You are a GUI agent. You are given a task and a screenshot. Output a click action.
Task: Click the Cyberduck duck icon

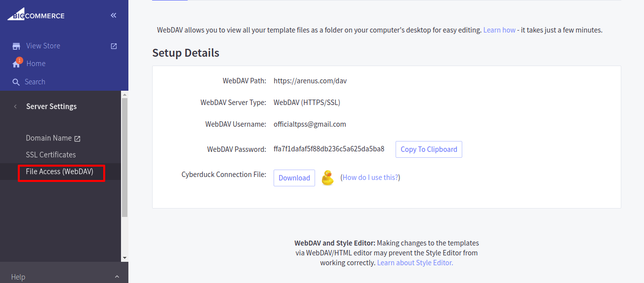[x=327, y=178]
